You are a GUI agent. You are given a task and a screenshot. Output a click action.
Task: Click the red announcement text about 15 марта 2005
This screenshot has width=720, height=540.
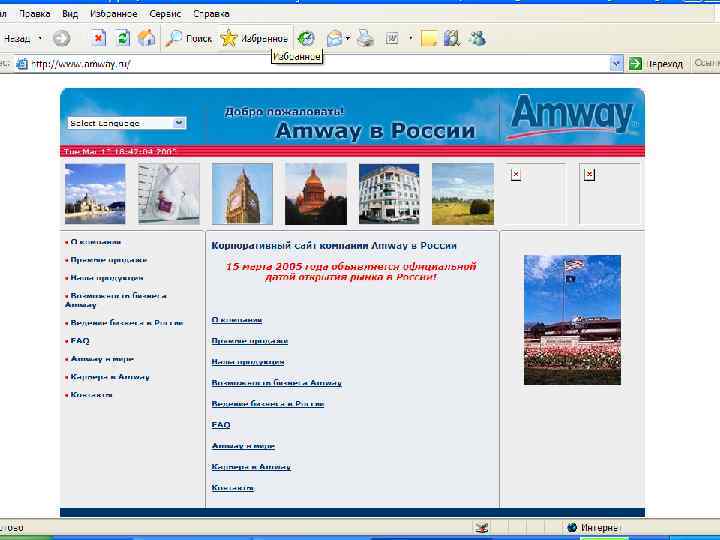pyautogui.click(x=351, y=271)
